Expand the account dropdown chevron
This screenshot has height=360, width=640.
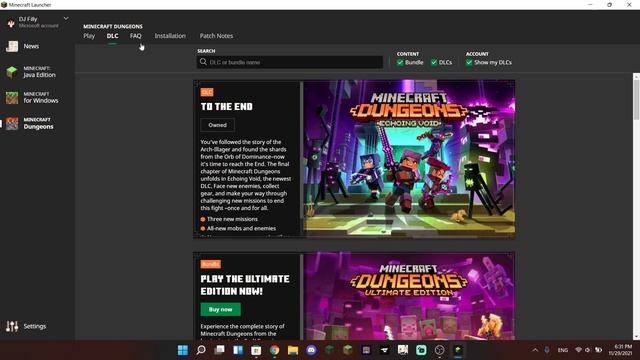click(66, 19)
